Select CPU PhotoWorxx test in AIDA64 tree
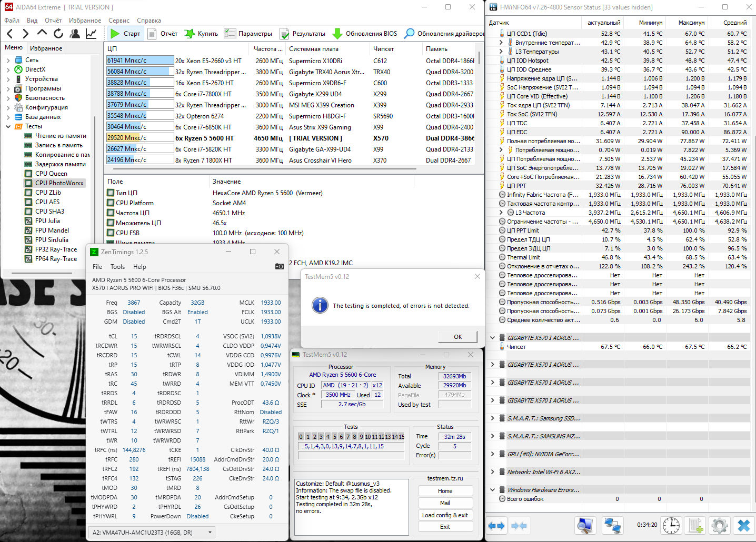Image resolution: width=756 pixels, height=542 pixels. click(x=59, y=183)
